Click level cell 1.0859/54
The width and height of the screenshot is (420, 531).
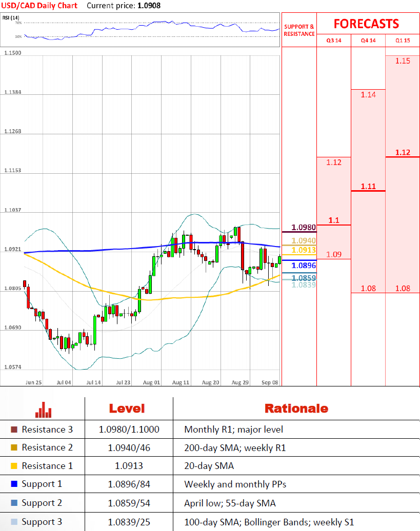tap(129, 503)
